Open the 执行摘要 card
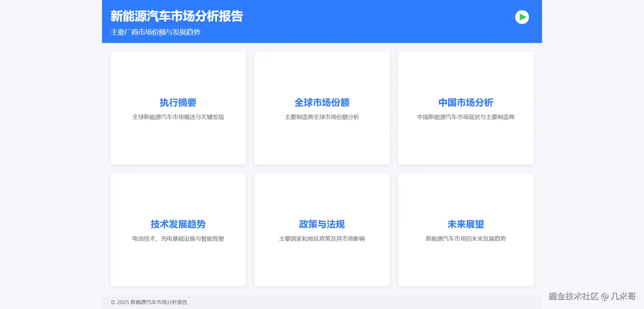The height and width of the screenshot is (309, 644). (x=178, y=108)
